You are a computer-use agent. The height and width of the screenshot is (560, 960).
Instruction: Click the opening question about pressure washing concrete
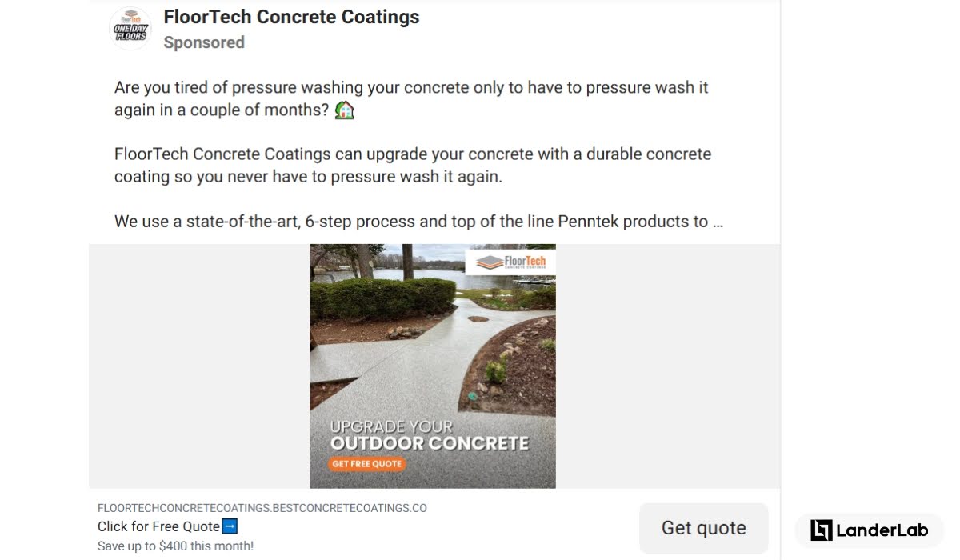pos(411,98)
